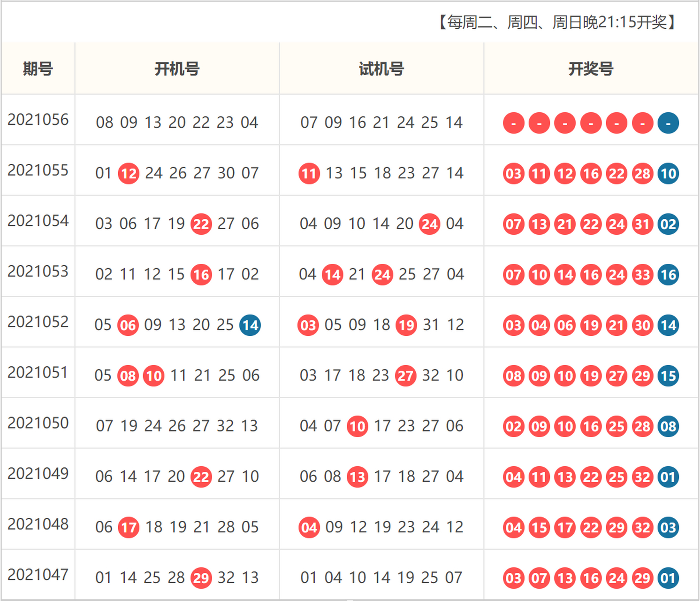Select red ball 30 in 2021052 开奖号
This screenshot has height=601, width=700.
point(642,325)
